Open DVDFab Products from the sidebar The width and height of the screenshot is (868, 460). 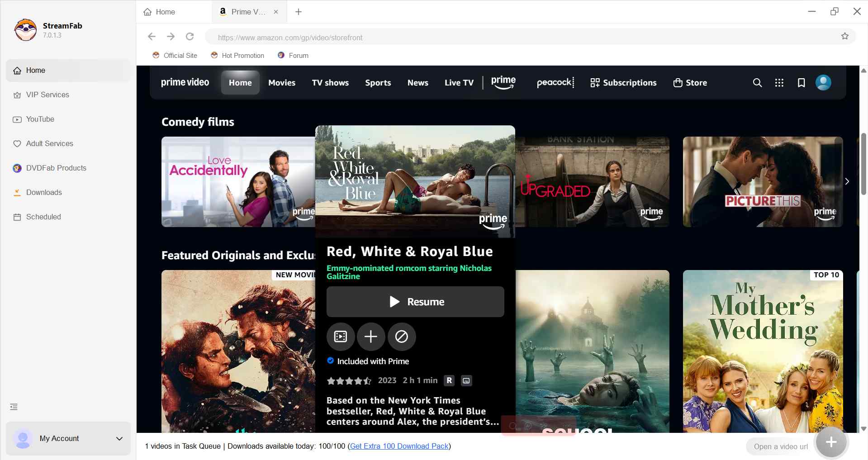(56, 168)
